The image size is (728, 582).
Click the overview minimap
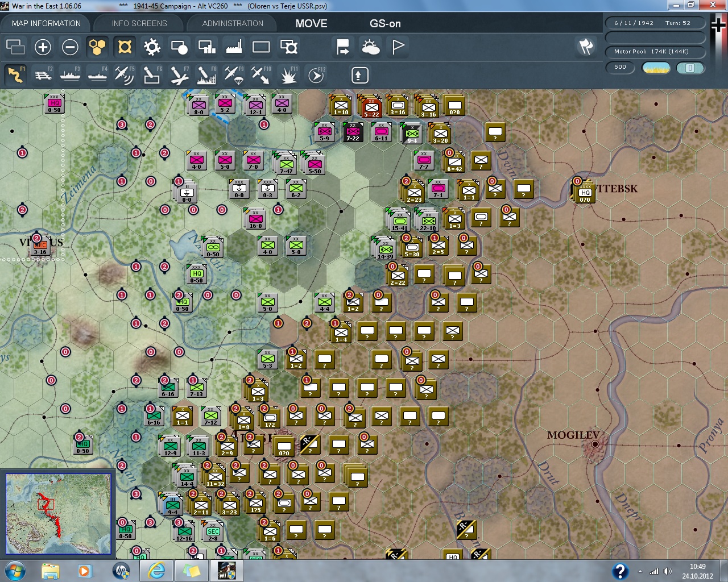[58, 514]
